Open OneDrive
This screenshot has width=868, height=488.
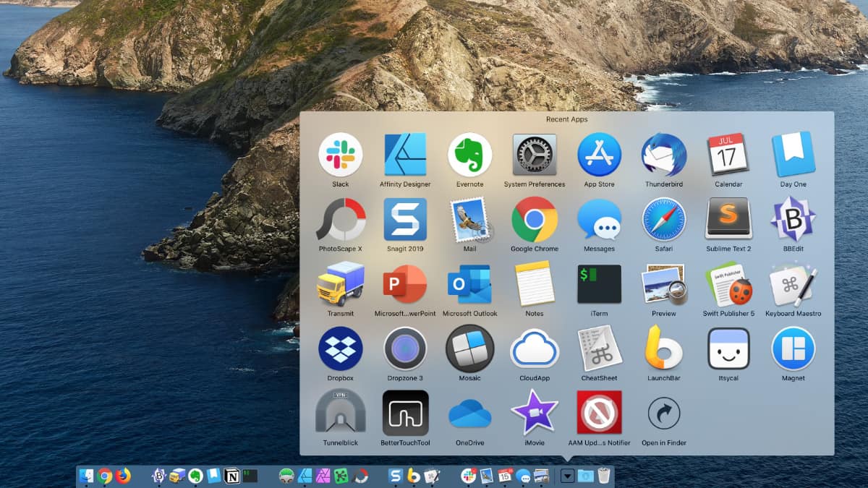tap(470, 413)
